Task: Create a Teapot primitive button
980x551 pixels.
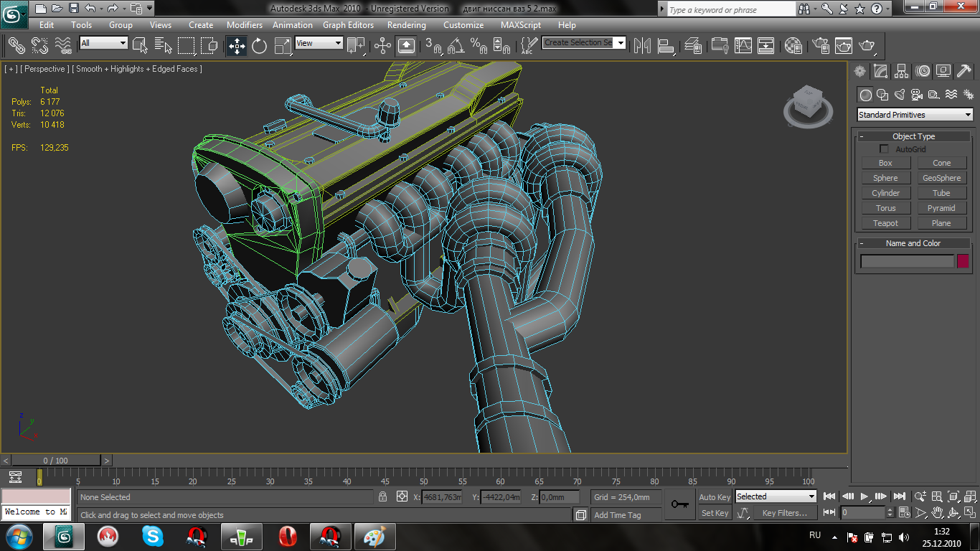Action: pos(885,223)
